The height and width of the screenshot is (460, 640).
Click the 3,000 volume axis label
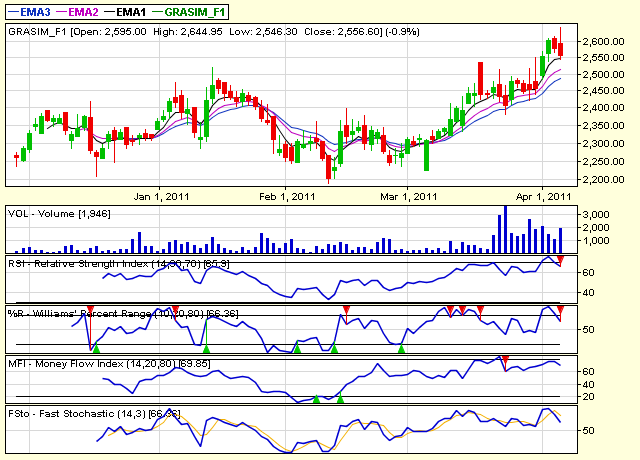tap(596, 215)
